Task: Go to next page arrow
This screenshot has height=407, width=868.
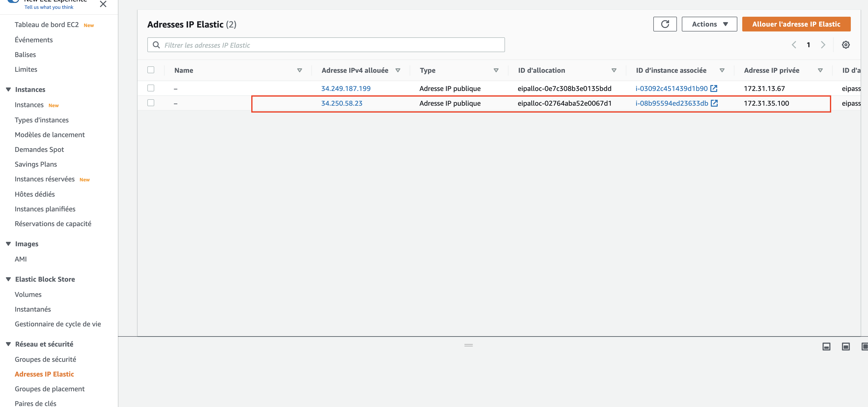Action: [x=823, y=45]
